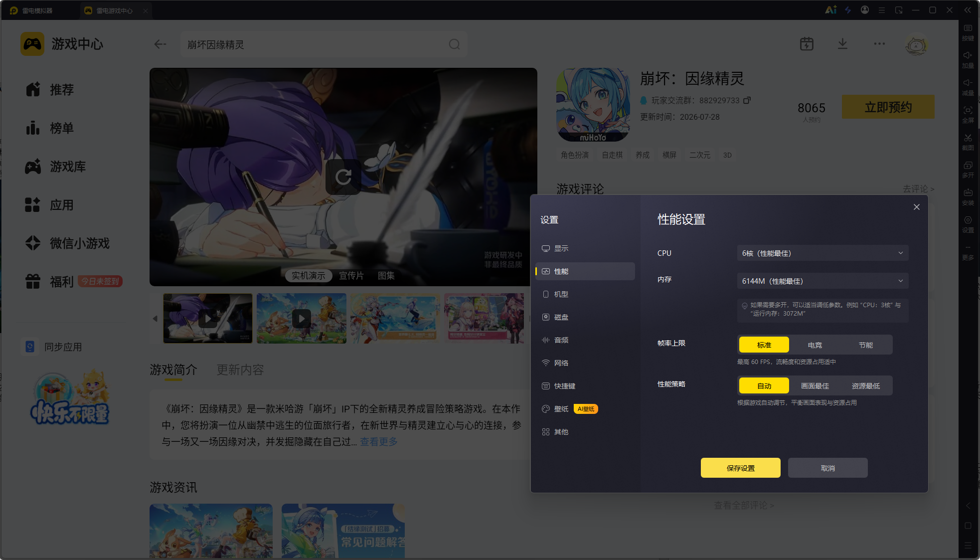Click the AI assistant icon in title bar
Screen dimensions: 980x560
click(831, 10)
